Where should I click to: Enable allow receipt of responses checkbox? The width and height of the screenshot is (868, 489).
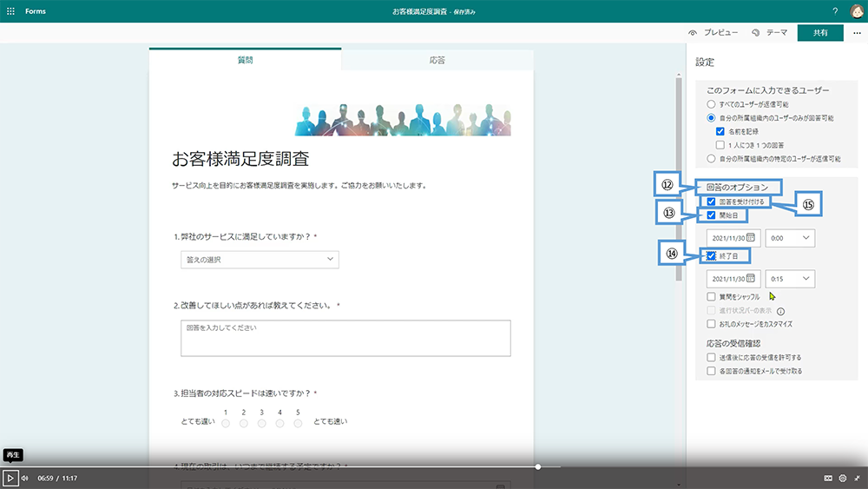coord(711,358)
